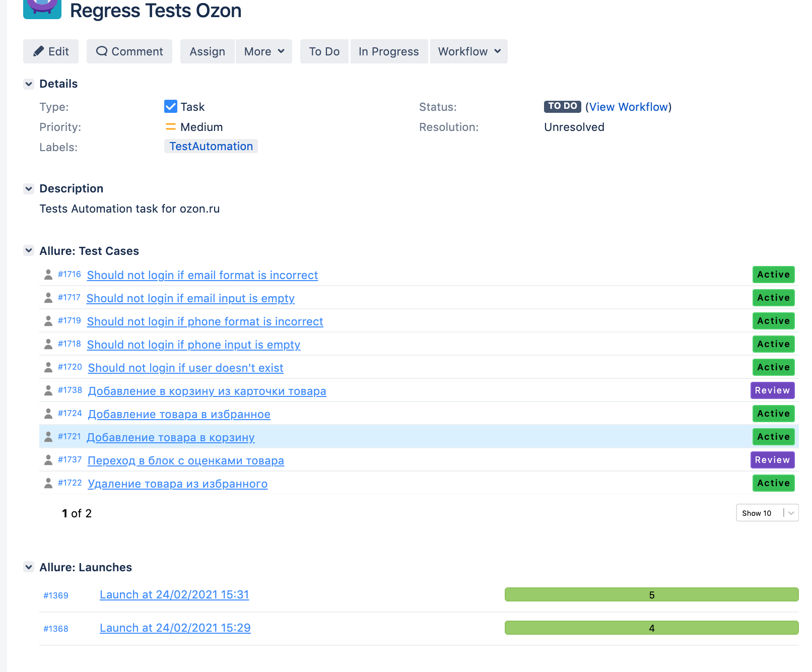Screen dimensions: 812x672
Task: Click launch ID #1368
Action: (x=56, y=629)
